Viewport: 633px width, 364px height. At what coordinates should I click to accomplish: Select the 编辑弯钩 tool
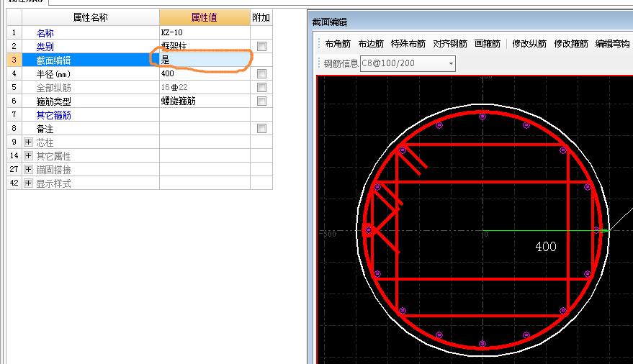click(x=612, y=44)
